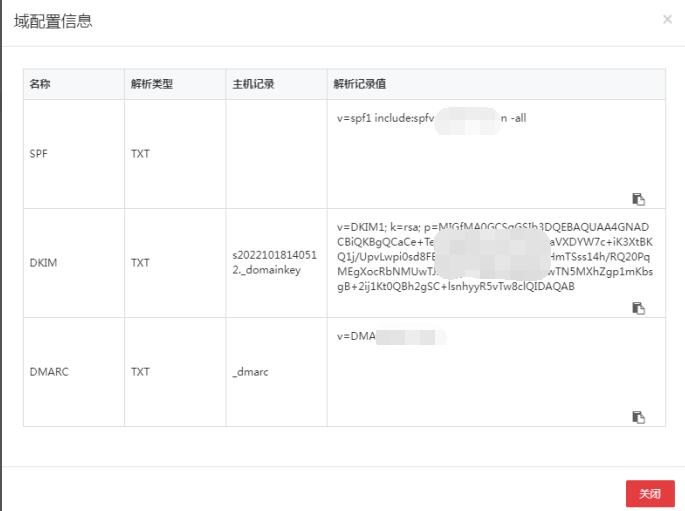The height and width of the screenshot is (511, 685).
Task: Click the _domainkey host record for DKIM
Action: (x=273, y=263)
